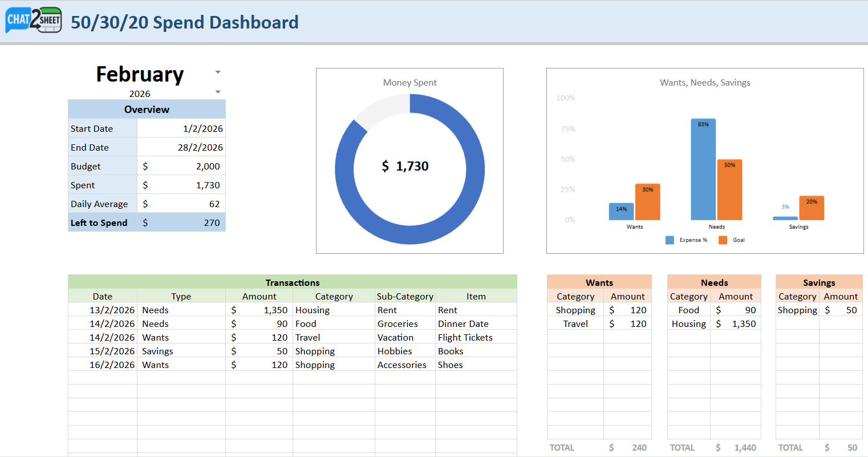This screenshot has width=868, height=457.
Task: Click the Sub-Category column header
Action: 405,296
